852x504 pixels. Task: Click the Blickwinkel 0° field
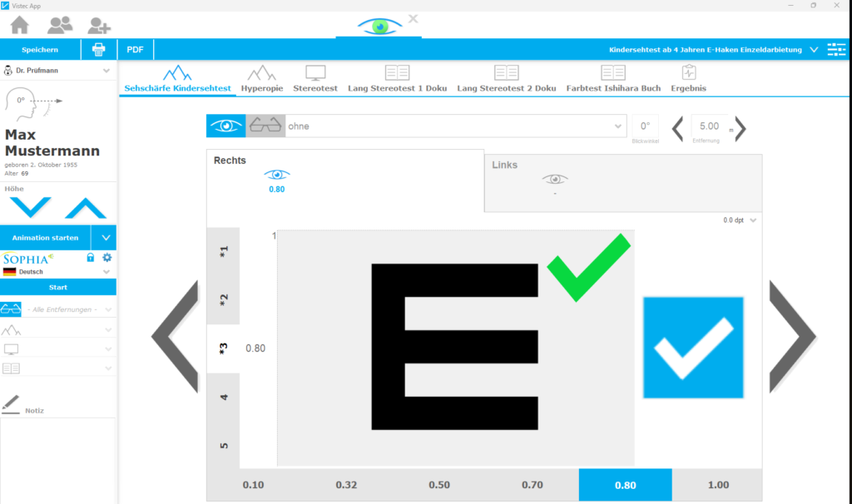click(x=645, y=126)
